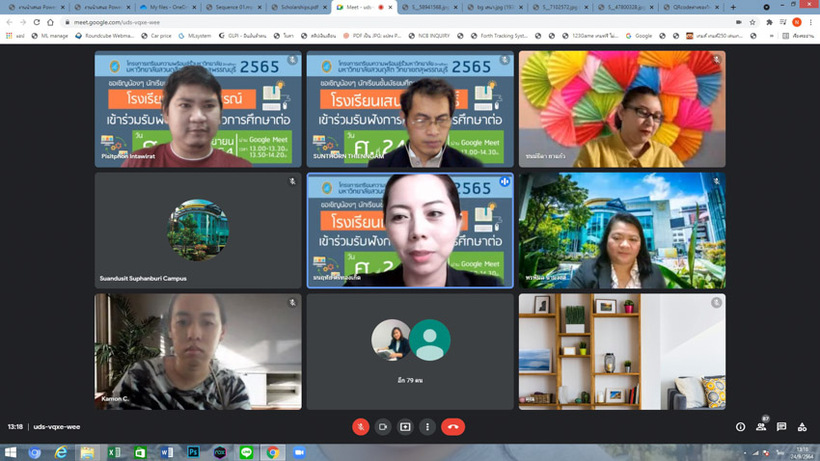The height and width of the screenshot is (461, 820).
Task: Click the Present now screen share icon
Action: coord(405,426)
